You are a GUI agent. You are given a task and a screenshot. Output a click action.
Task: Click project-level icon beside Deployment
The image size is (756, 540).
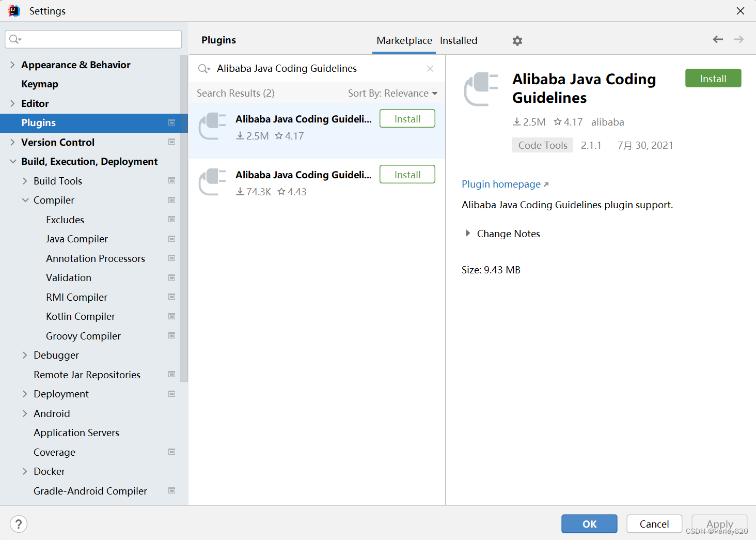click(x=172, y=394)
